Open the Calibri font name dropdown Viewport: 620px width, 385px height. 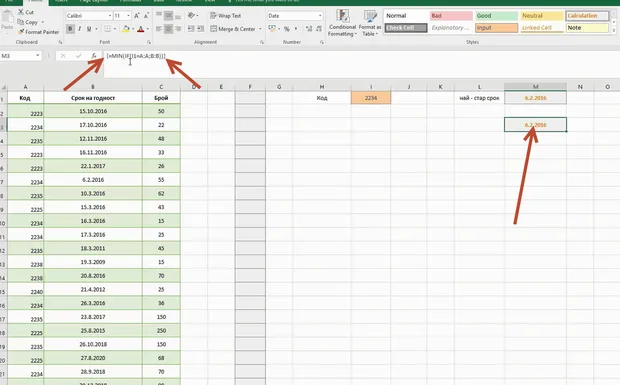click(110, 16)
